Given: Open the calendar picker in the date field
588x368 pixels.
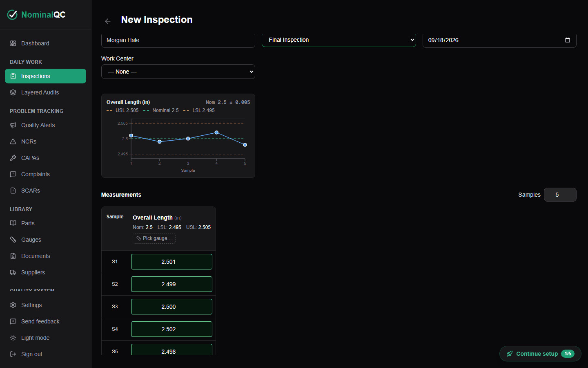Looking at the screenshot, I should [x=568, y=40].
